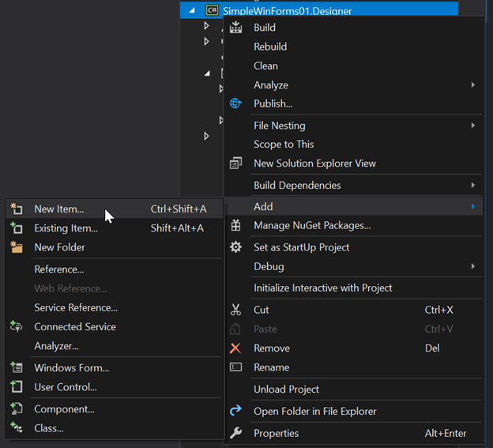
Task: Click the C# project icon for SimpleWinForms01.Designer
Action: [212, 10]
